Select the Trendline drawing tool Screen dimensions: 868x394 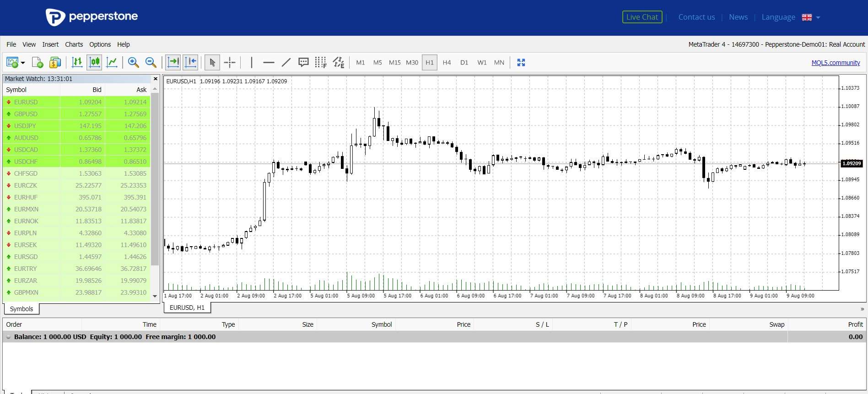[286, 62]
